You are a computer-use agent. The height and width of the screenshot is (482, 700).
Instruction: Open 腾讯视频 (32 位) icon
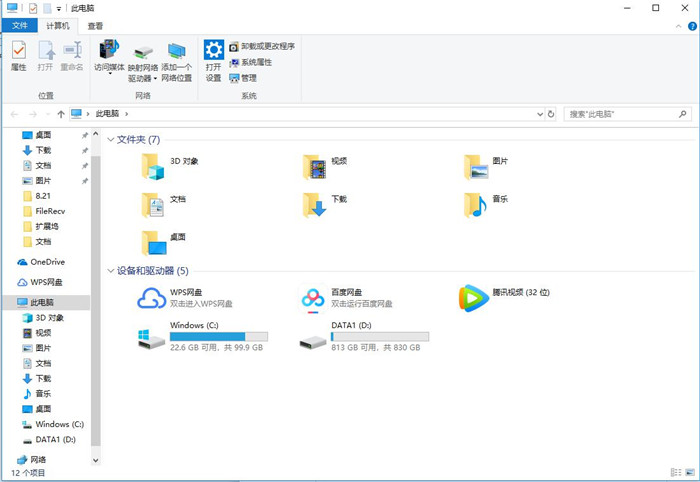[x=471, y=297]
